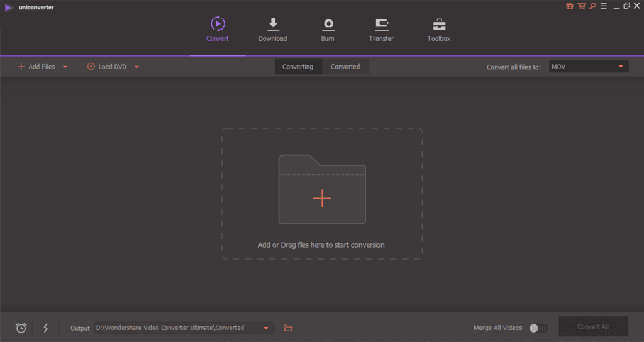Toggle the Merge All Videos switch
This screenshot has width=644, height=342.
[538, 328]
